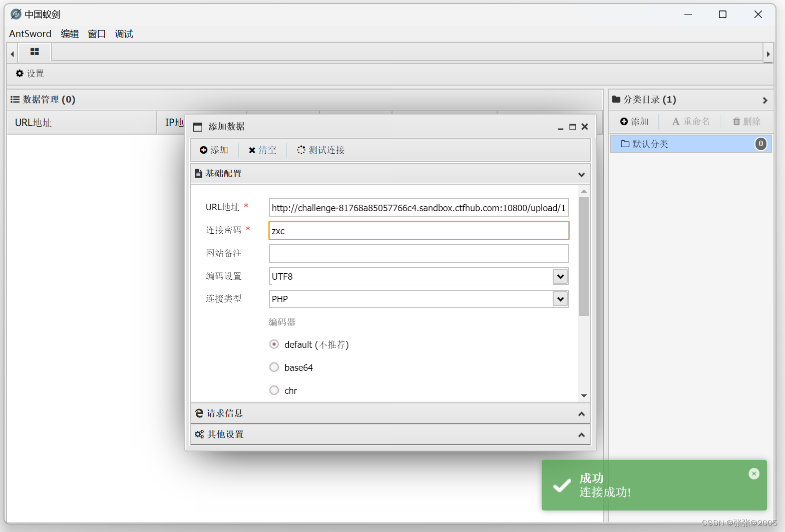Click 添加数据 dialog window icon
785x532 pixels.
coord(198,127)
